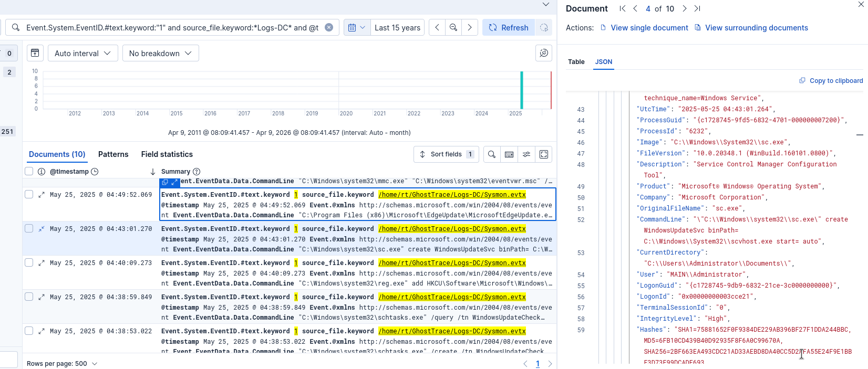Expand the 04:38:59.849 document details
The height and width of the screenshot is (369, 868).
coord(42,297)
